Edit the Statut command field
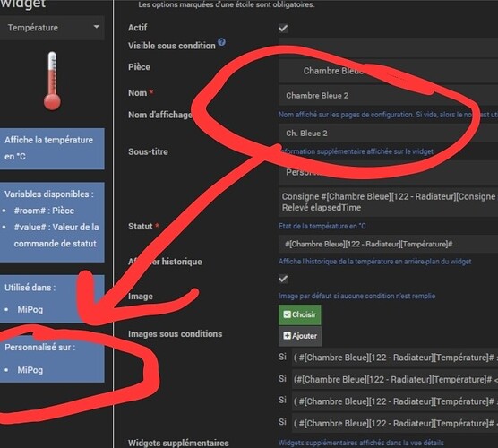498x448 pixels. coord(388,244)
